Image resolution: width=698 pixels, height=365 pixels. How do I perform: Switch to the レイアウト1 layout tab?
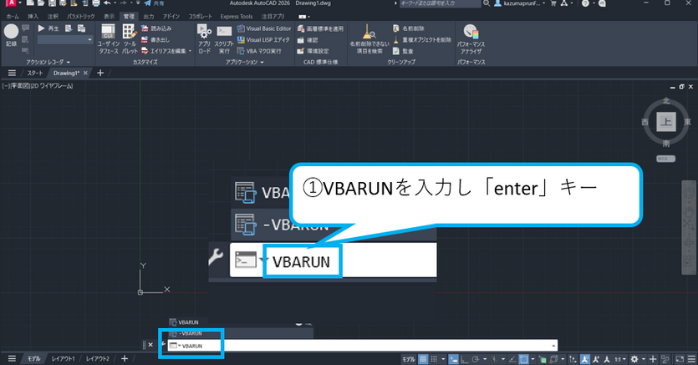click(x=63, y=358)
